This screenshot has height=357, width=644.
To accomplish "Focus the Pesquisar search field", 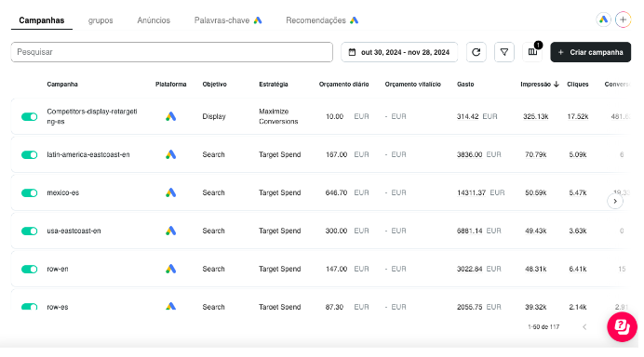I will pos(171,52).
